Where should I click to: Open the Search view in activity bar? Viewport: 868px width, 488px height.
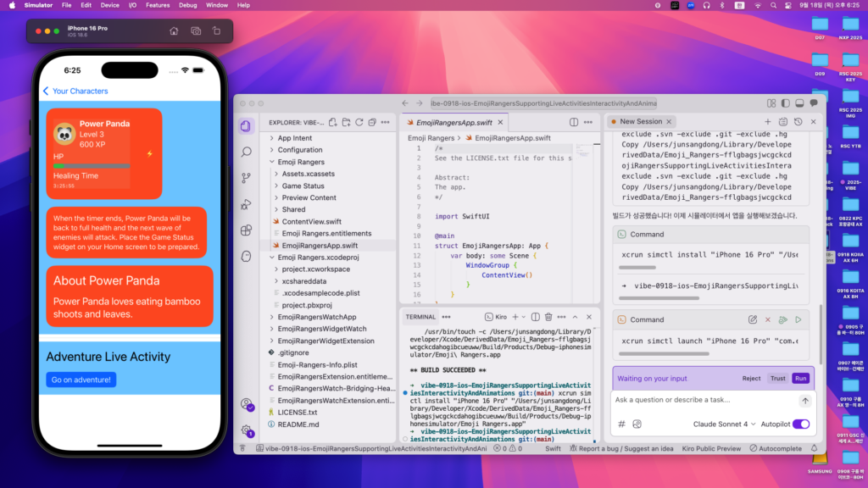246,152
